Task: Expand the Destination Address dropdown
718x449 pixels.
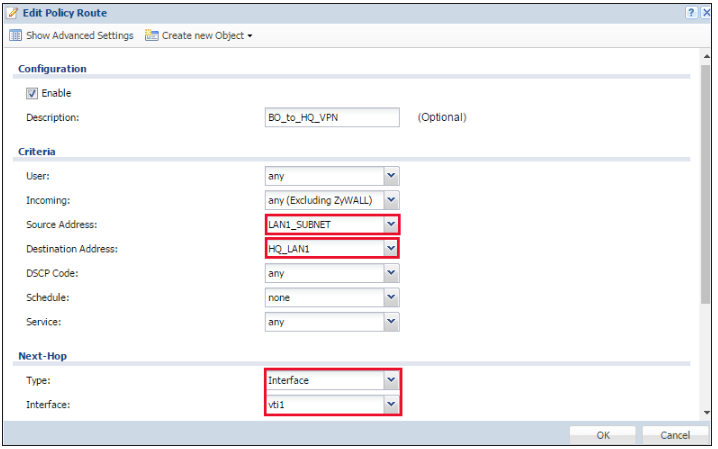Action: coord(390,248)
